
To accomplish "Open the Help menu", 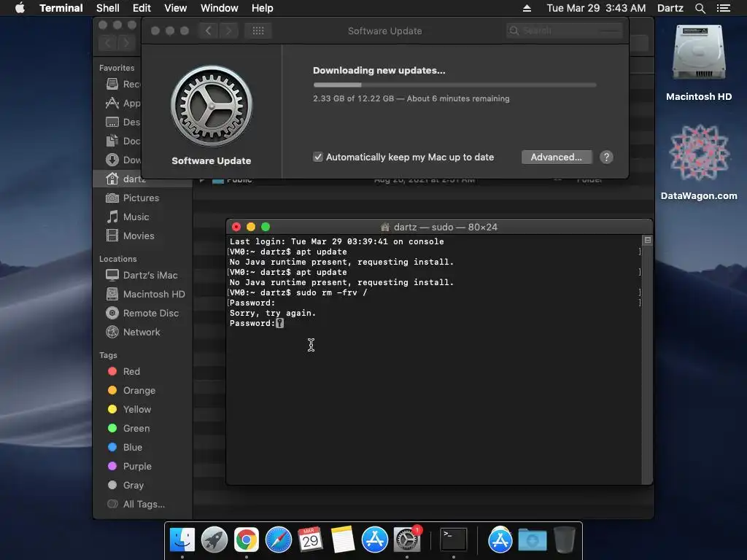I will click(x=262, y=8).
